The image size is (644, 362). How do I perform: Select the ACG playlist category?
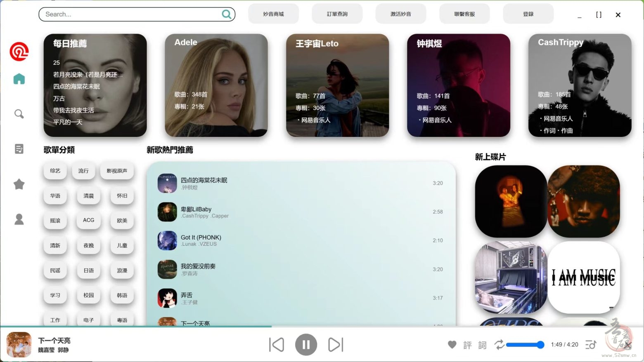coord(89,221)
